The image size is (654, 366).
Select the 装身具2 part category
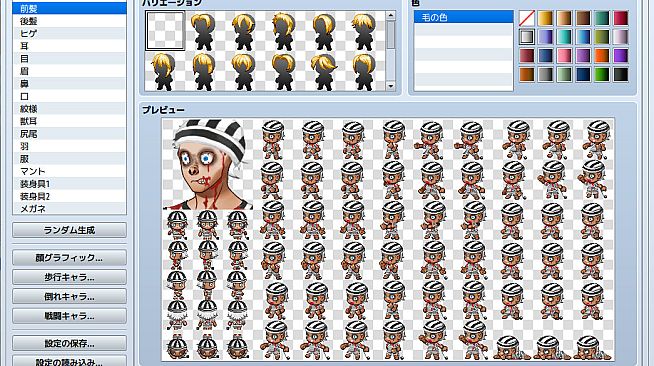point(69,196)
